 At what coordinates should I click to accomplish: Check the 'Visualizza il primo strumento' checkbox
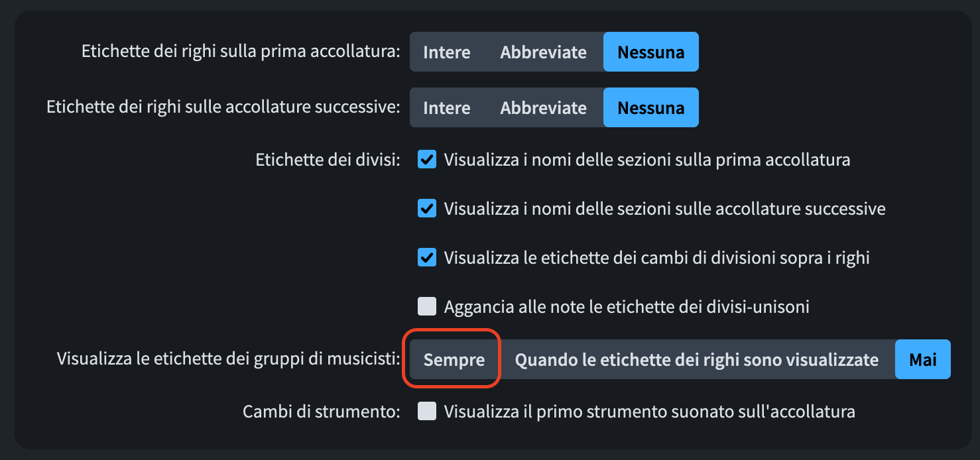pyautogui.click(x=427, y=412)
